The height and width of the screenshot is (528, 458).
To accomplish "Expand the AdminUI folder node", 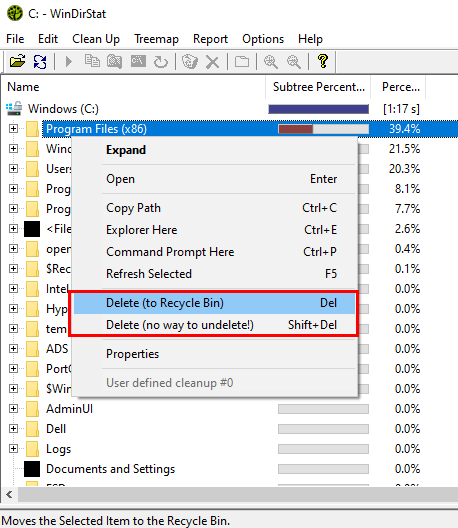I will [13, 409].
